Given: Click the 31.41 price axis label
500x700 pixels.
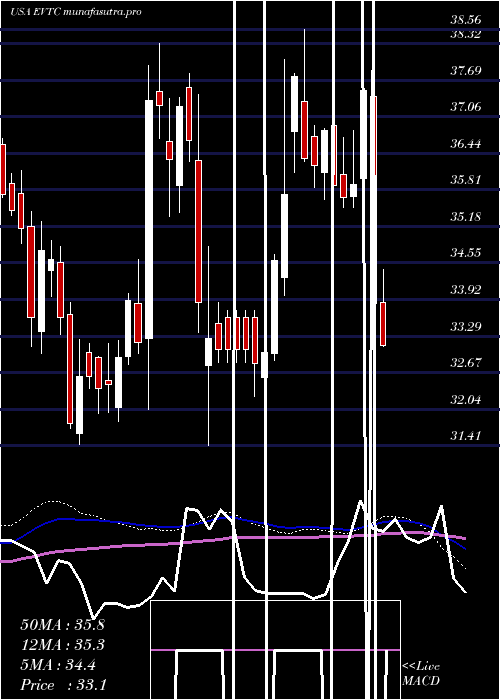Looking at the screenshot, I should [466, 436].
